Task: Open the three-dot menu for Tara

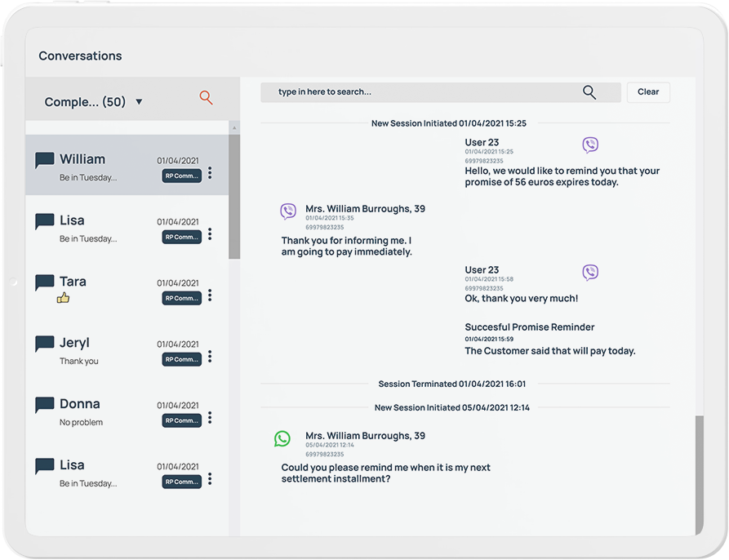Action: (x=210, y=296)
